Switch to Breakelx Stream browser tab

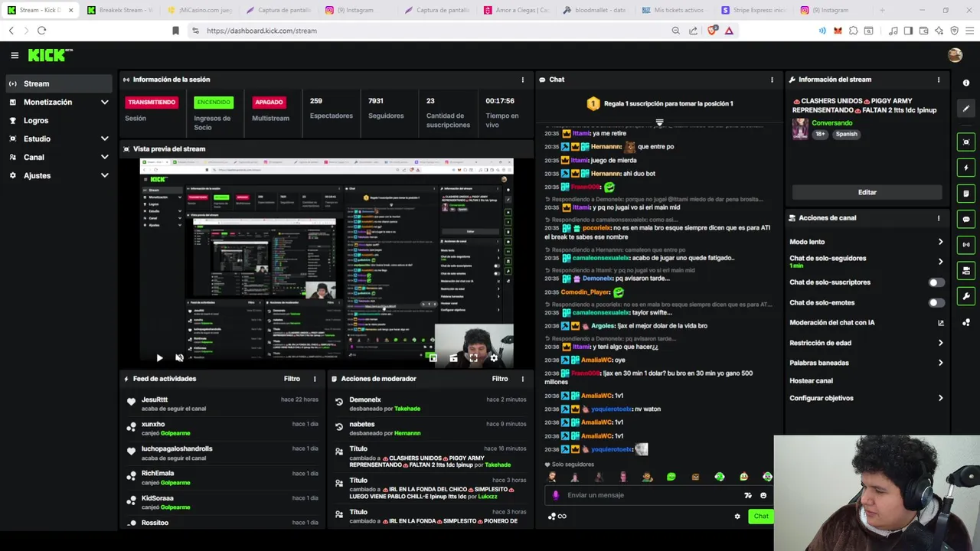(119, 10)
